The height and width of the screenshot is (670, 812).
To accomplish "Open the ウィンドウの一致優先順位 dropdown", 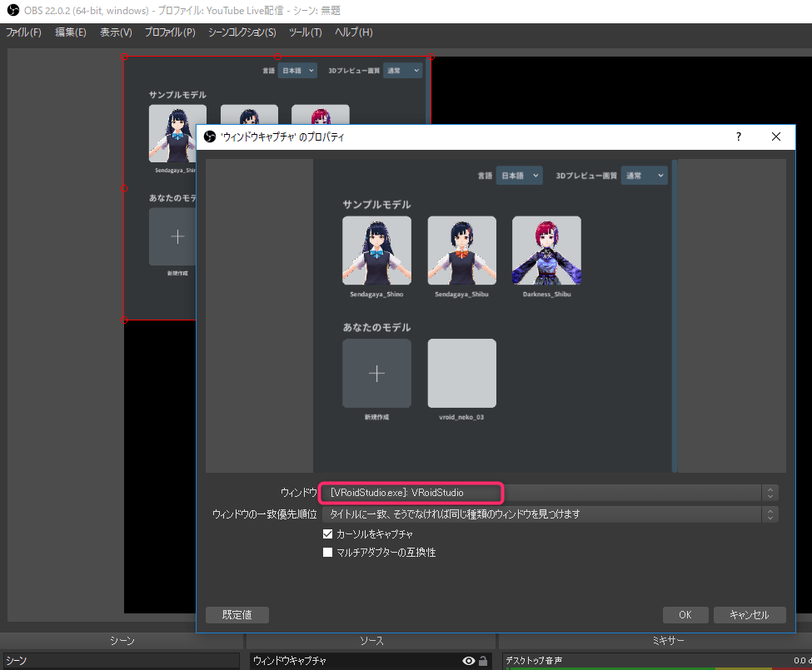I will [x=550, y=514].
